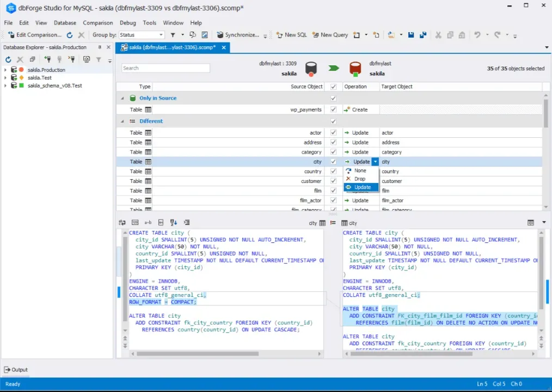Close the sakila .scomp document tab
Viewport: 552px width, 392px height.
pos(224,47)
